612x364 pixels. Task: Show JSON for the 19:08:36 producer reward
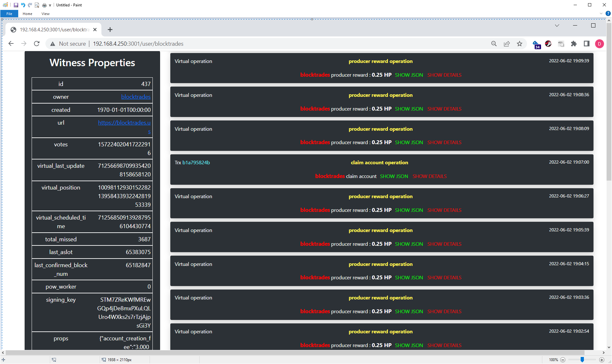(409, 109)
